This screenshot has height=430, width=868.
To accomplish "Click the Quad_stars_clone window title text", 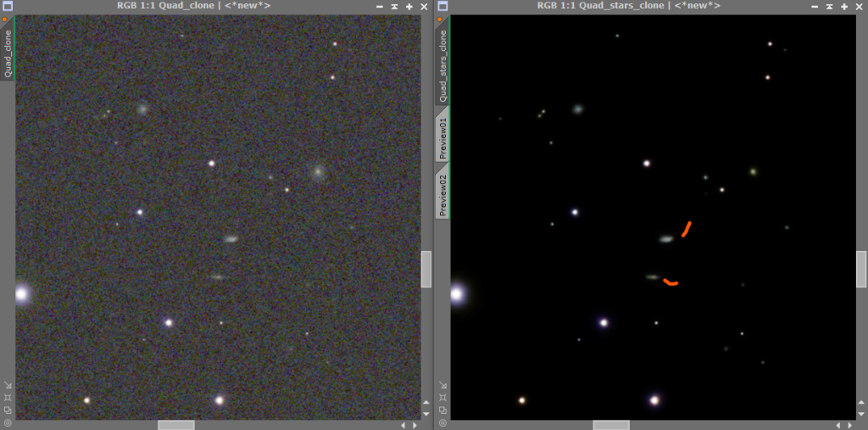I will pyautogui.click(x=629, y=6).
